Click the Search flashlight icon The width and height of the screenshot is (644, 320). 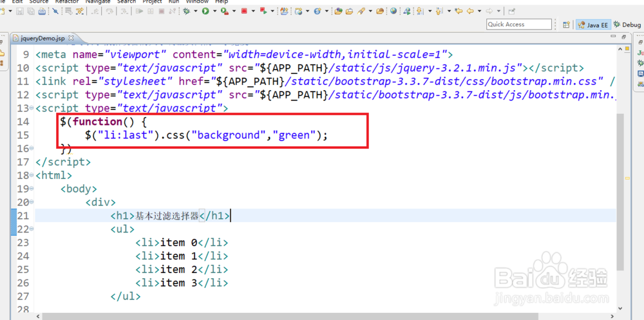point(361,12)
